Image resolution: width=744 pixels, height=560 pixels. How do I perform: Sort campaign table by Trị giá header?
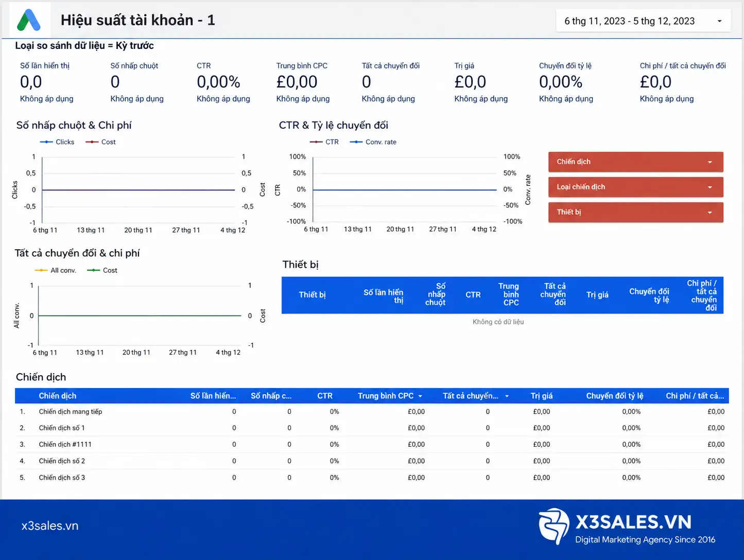(x=542, y=396)
